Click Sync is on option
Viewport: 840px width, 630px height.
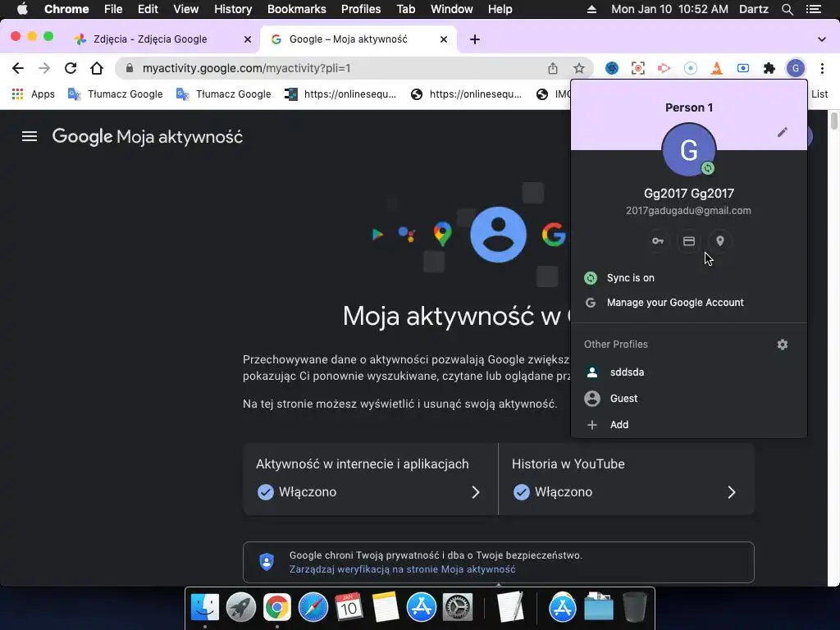point(689,278)
